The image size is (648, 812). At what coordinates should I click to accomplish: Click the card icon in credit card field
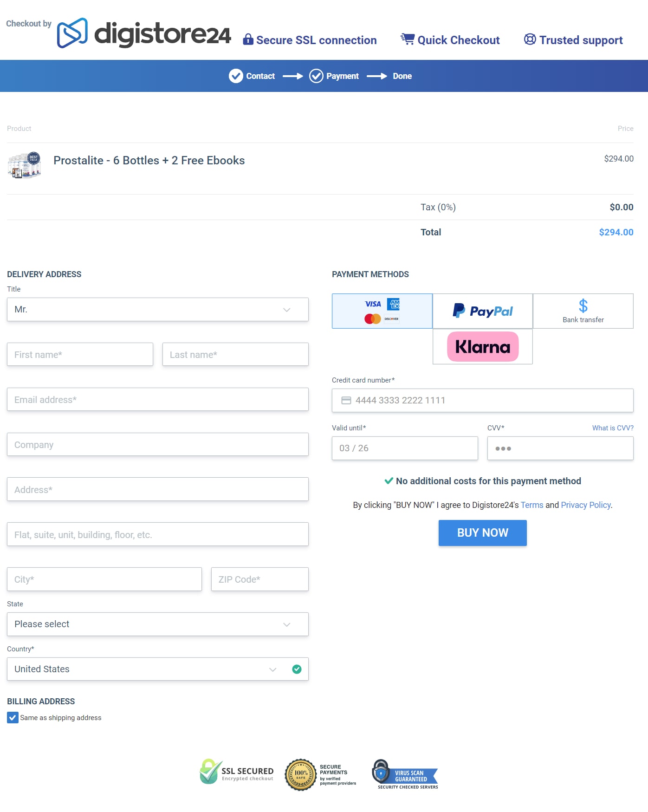(346, 400)
